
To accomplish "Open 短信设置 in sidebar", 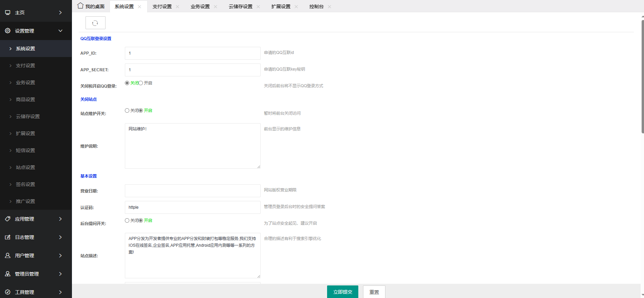I will (x=36, y=150).
